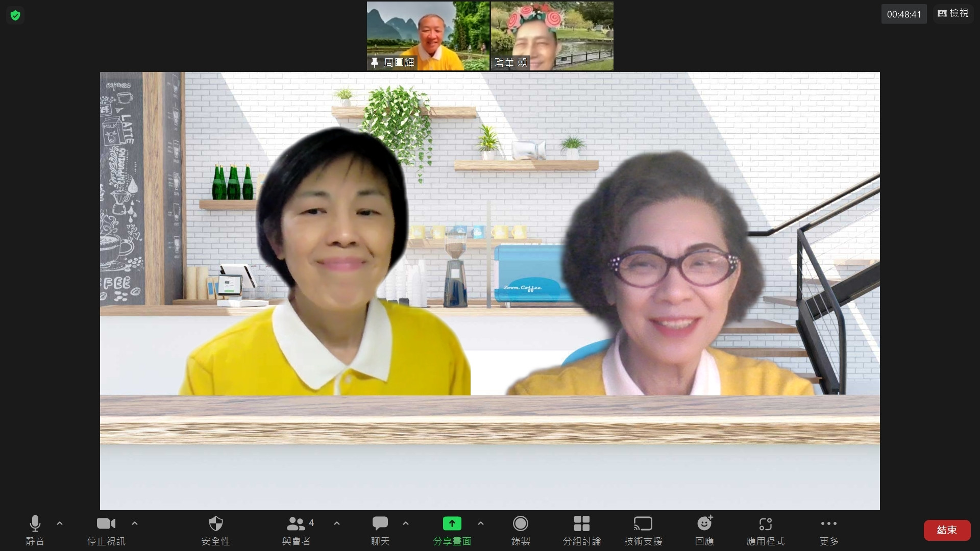This screenshot has width=980, height=551.
Task: Open the Security shield menu
Action: coord(215,530)
